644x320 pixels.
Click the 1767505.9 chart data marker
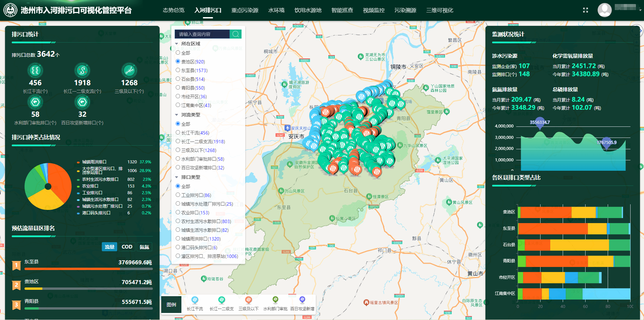tap(606, 143)
